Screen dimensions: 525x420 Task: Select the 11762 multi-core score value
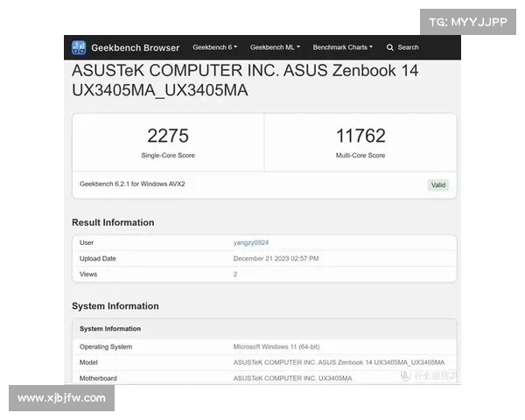(360, 136)
